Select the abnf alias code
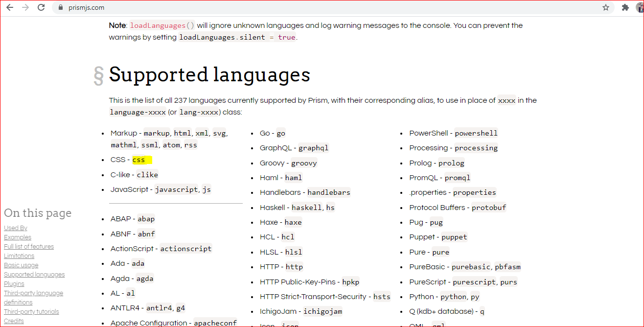Viewport: 644px width, 327px height. [146, 234]
